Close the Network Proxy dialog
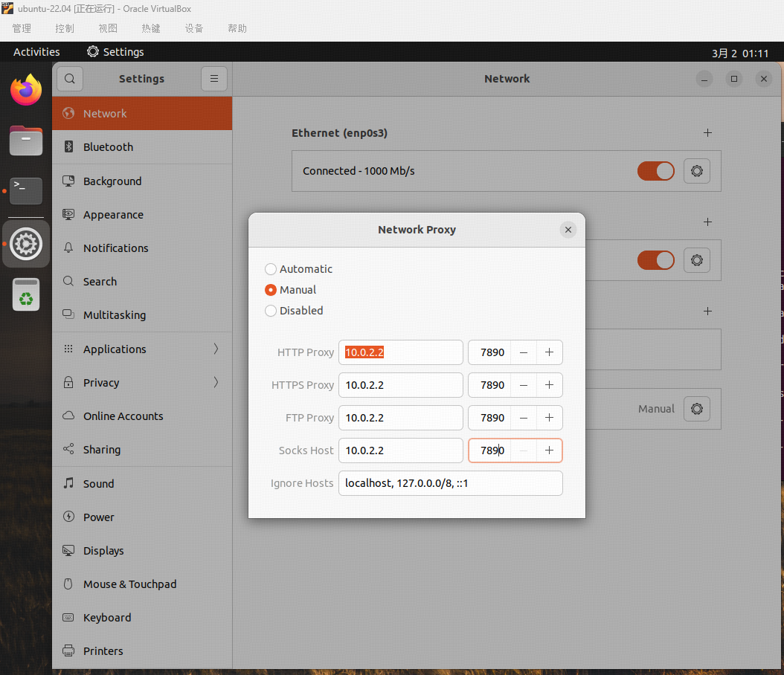 click(568, 230)
